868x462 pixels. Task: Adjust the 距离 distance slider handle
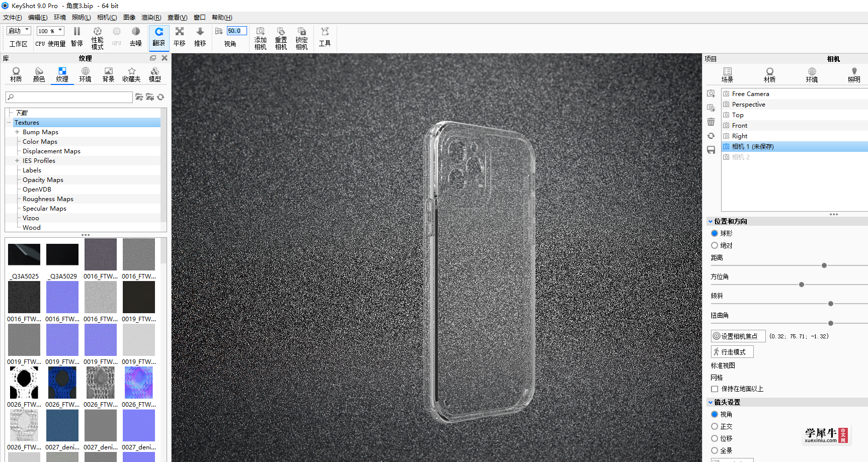coord(824,265)
